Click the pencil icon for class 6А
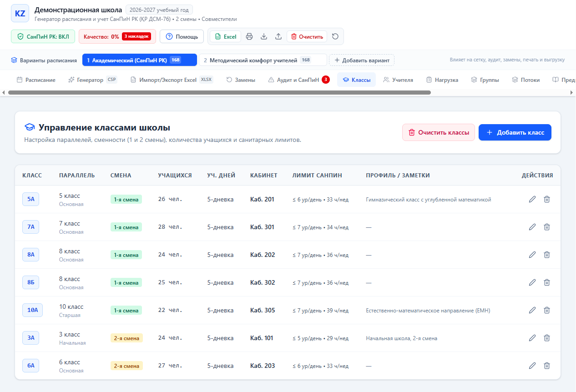Image resolution: width=576 pixels, height=392 pixels. coord(532,366)
